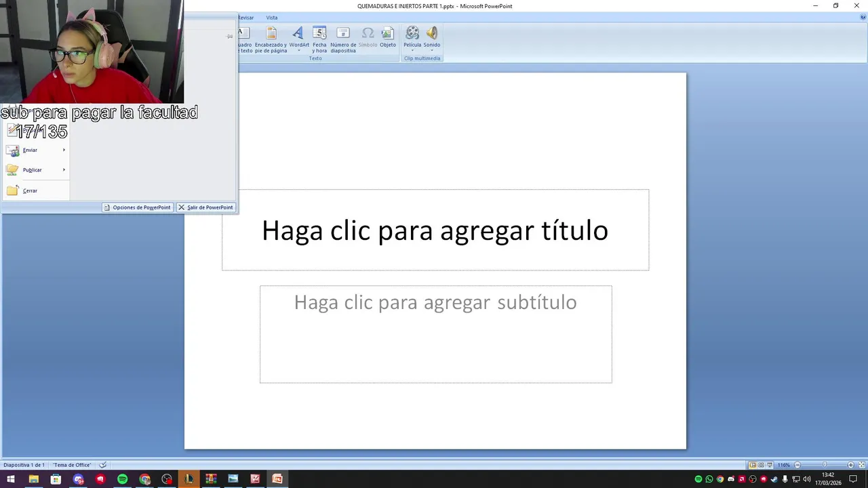Insert Número de diapositiva
Viewport: 868px width, 488px height.
[x=343, y=40]
